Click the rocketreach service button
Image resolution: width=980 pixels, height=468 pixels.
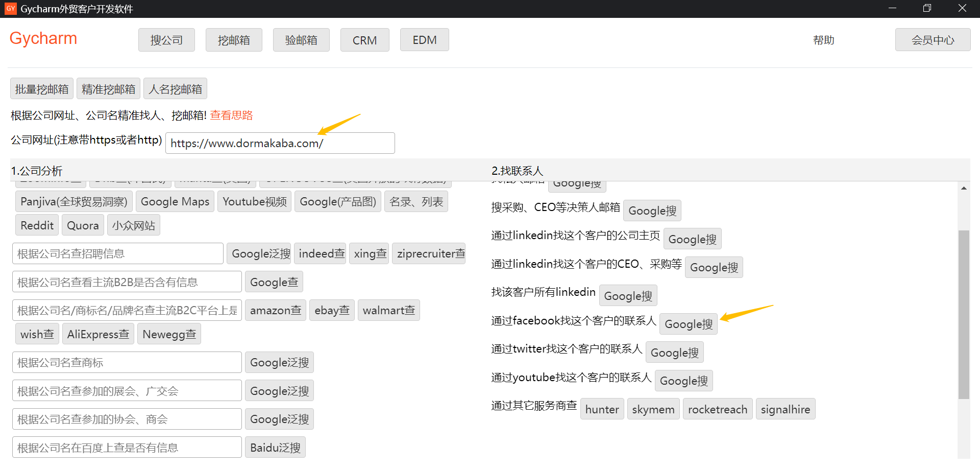tap(718, 409)
